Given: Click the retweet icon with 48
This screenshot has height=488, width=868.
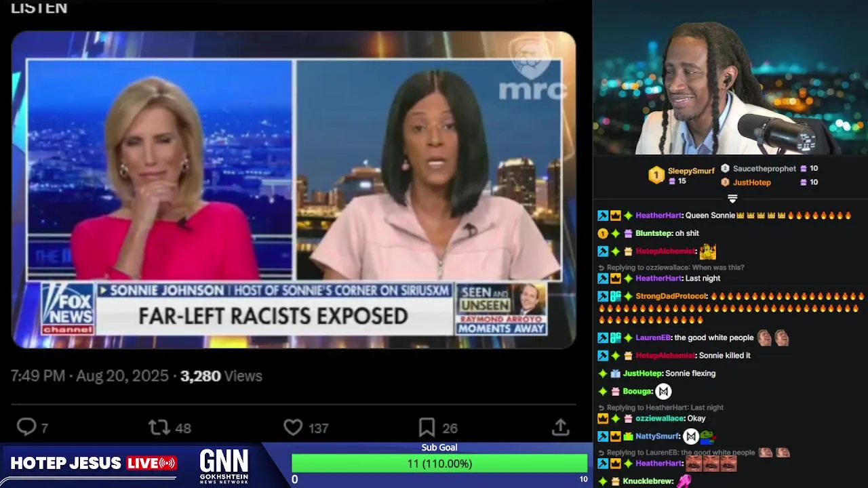Looking at the screenshot, I should pyautogui.click(x=159, y=427).
